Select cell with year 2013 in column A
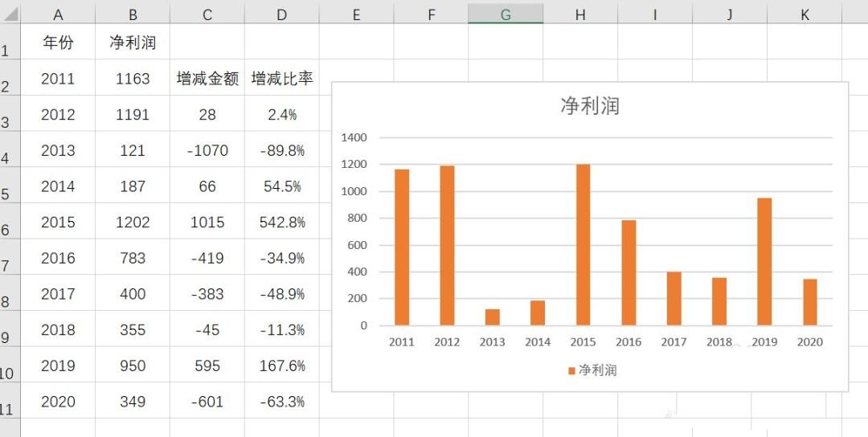868x437 pixels. [58, 150]
